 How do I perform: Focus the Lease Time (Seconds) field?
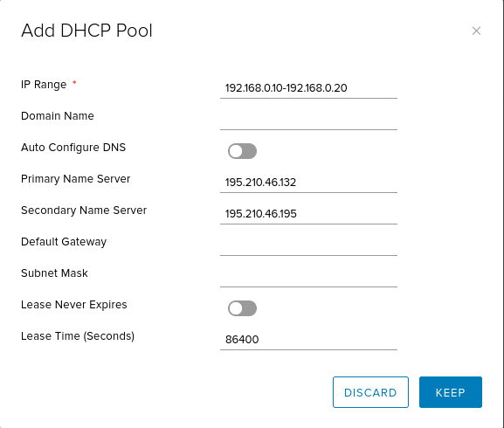[x=308, y=340]
